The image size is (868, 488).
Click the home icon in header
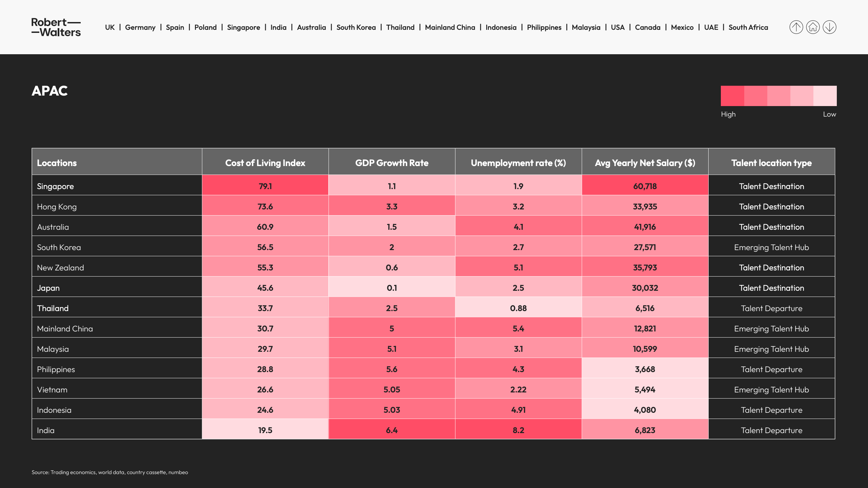(x=813, y=27)
